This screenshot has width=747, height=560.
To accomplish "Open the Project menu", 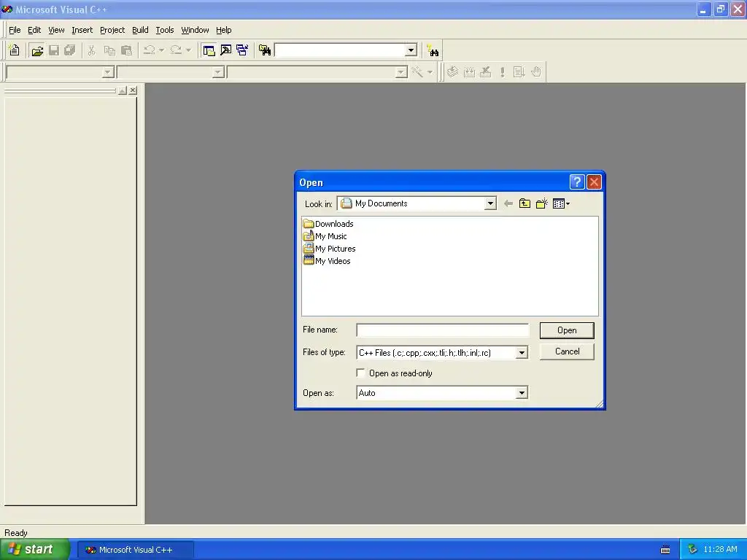I will (112, 30).
